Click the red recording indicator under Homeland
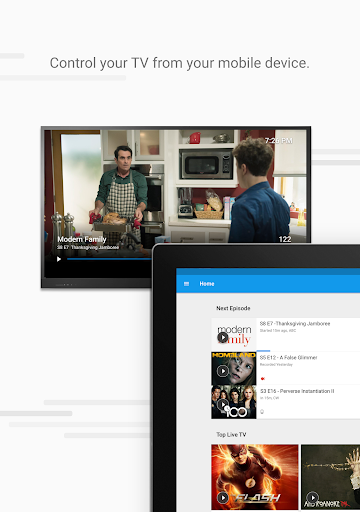The width and height of the screenshot is (360, 512). pyautogui.click(x=263, y=378)
